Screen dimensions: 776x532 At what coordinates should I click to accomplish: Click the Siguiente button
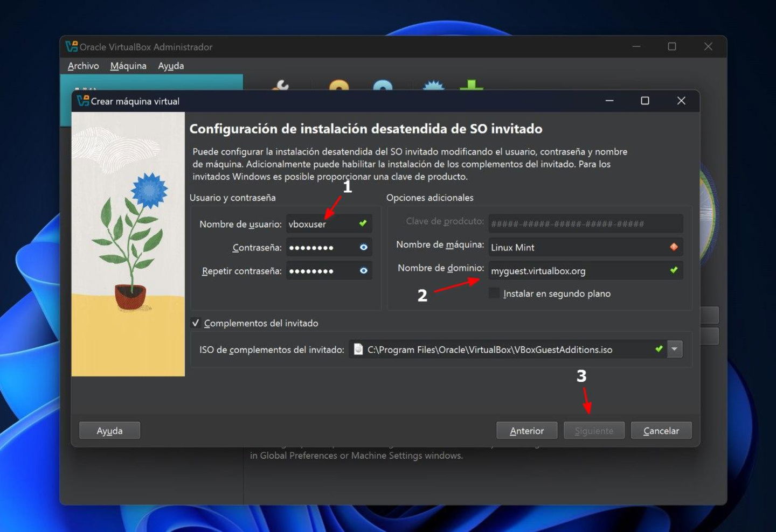pos(594,430)
